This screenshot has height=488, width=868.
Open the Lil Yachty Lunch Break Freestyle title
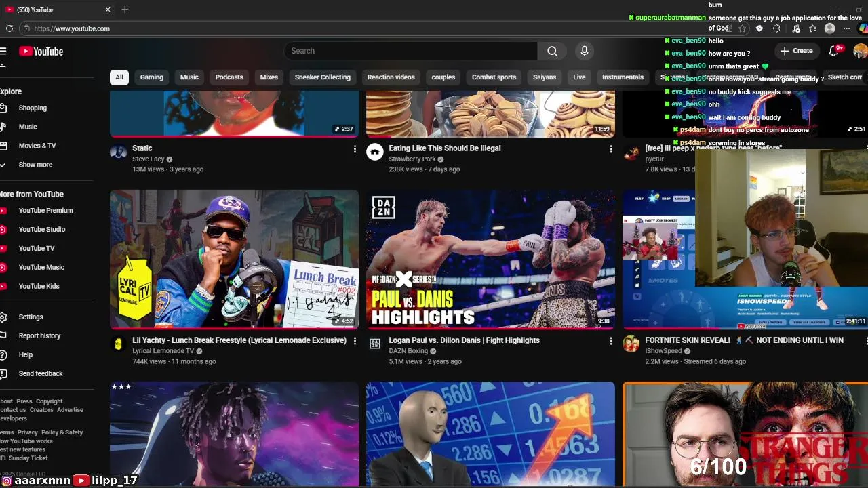pos(239,340)
